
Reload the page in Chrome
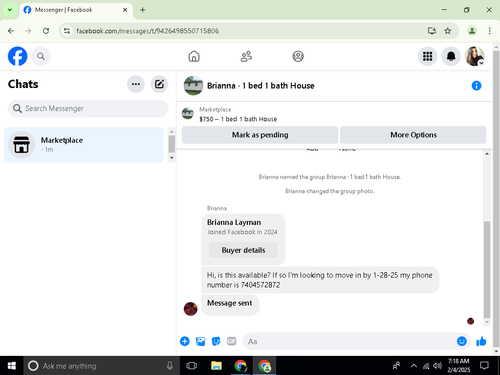tap(46, 31)
